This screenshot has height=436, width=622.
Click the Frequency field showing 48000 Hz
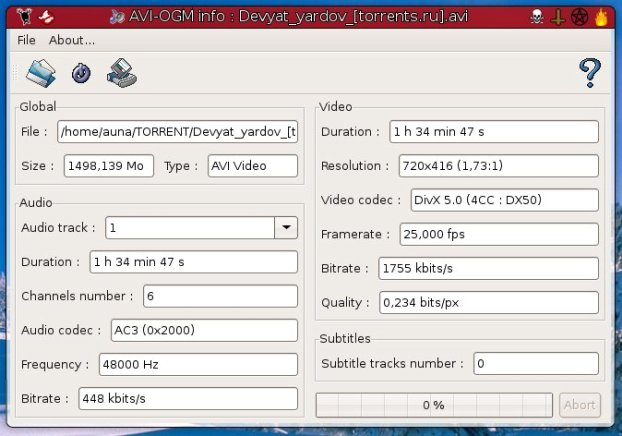coord(198,364)
